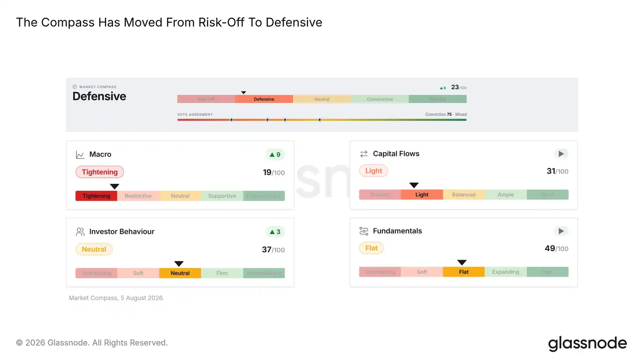Select the Light pill in Capital Flows
644x362 pixels.
coord(374,171)
